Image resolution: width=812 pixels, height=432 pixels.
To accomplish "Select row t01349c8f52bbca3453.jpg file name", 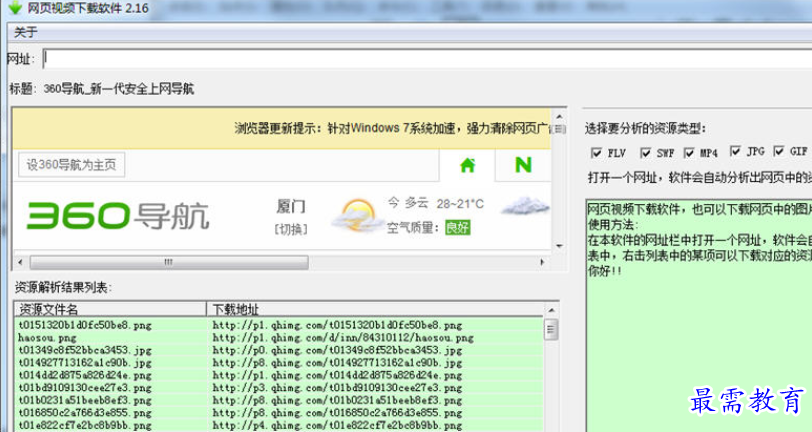I will pyautogui.click(x=85, y=350).
